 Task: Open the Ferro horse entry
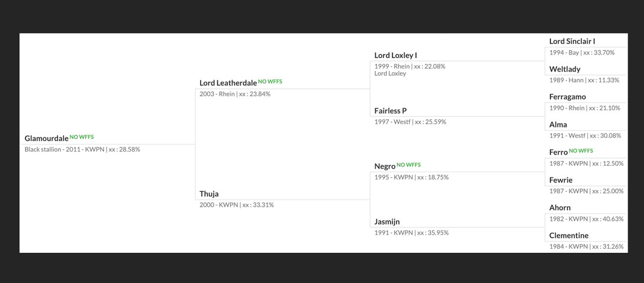[x=558, y=152]
